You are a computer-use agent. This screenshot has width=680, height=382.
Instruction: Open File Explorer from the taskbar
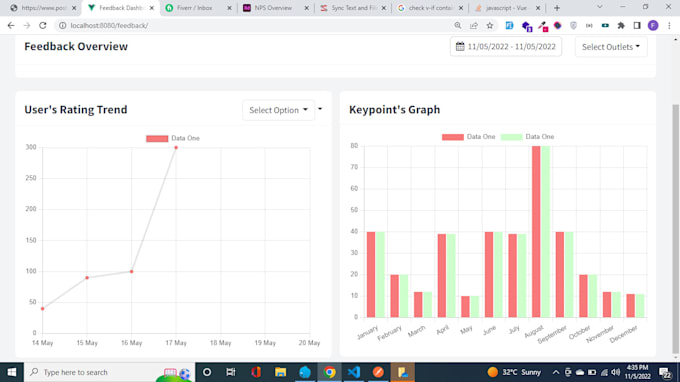coord(280,372)
